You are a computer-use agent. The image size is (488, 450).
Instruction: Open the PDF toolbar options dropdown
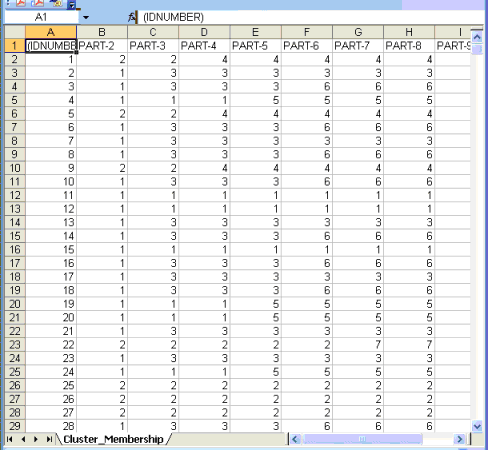[x=72, y=4]
